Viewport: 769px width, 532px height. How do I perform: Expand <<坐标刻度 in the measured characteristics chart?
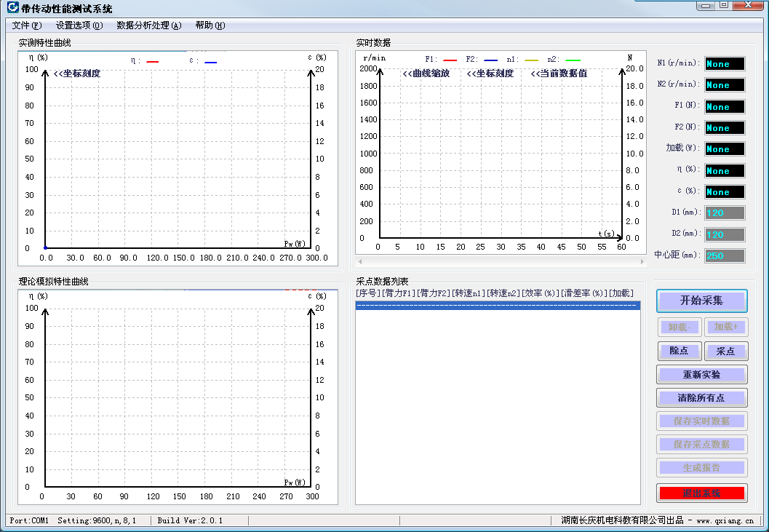(76, 74)
